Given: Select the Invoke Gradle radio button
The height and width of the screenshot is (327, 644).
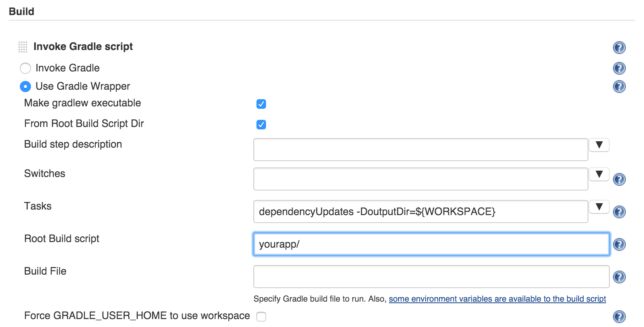Looking at the screenshot, I should (25, 68).
